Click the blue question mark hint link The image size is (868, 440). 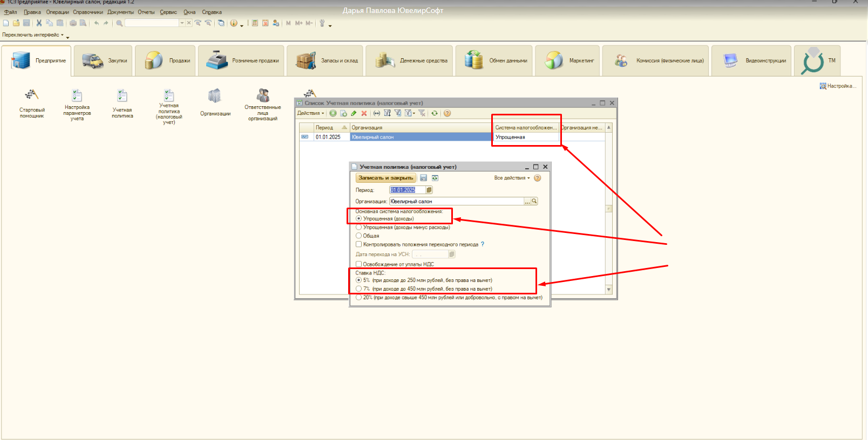coord(483,244)
